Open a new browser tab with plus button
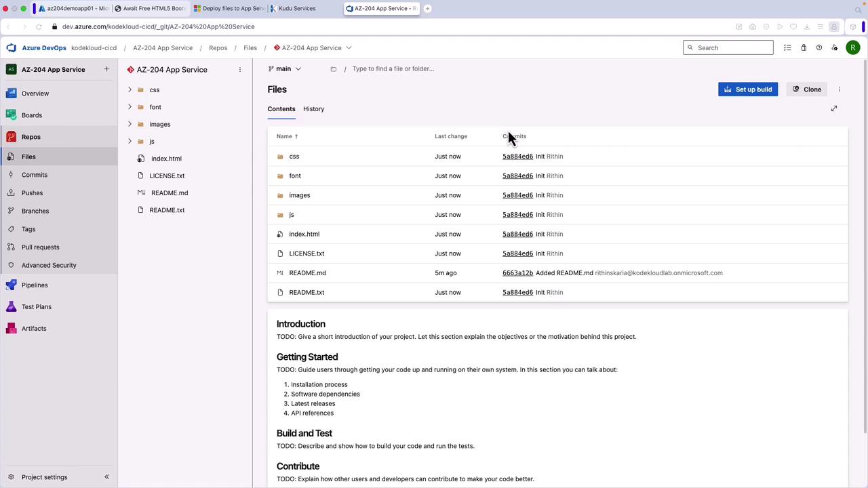Image resolution: width=868 pixels, height=488 pixels. [427, 9]
